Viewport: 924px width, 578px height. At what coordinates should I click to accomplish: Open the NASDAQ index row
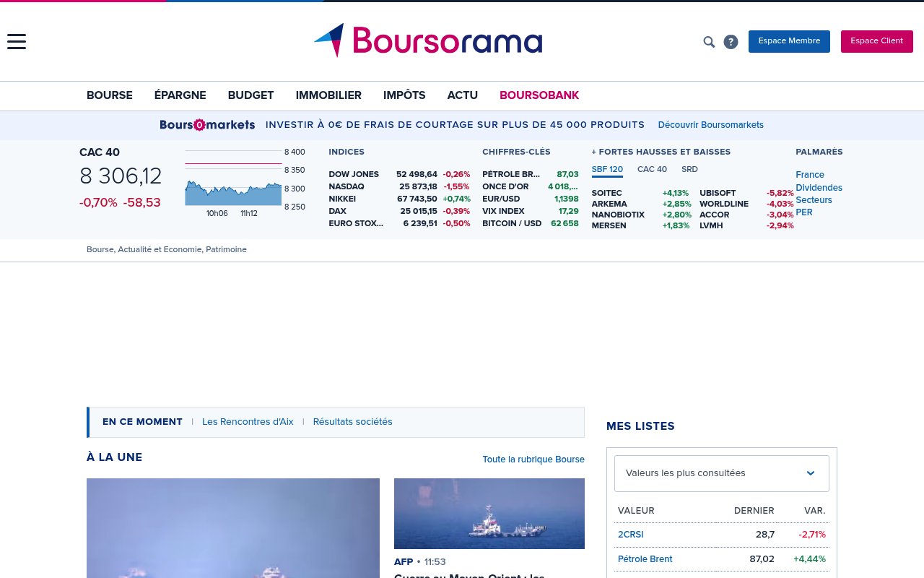tap(399, 186)
